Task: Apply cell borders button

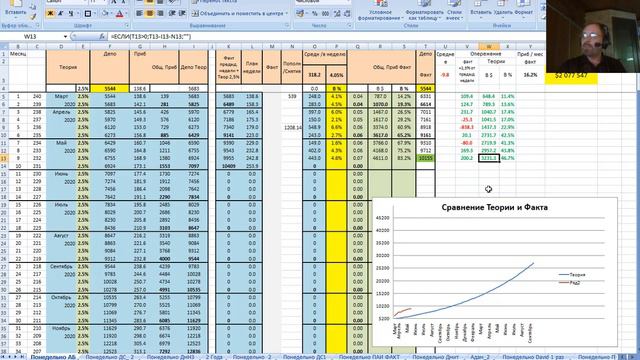Action: [87, 13]
